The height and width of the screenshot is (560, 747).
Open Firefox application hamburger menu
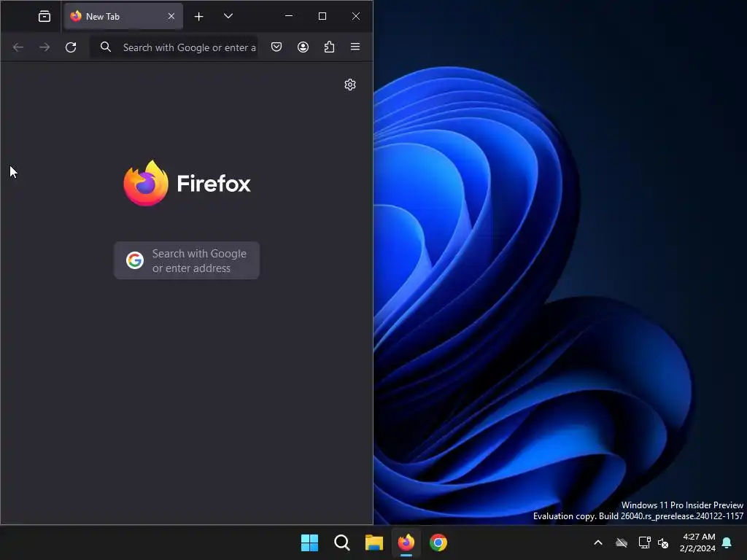[x=355, y=47]
